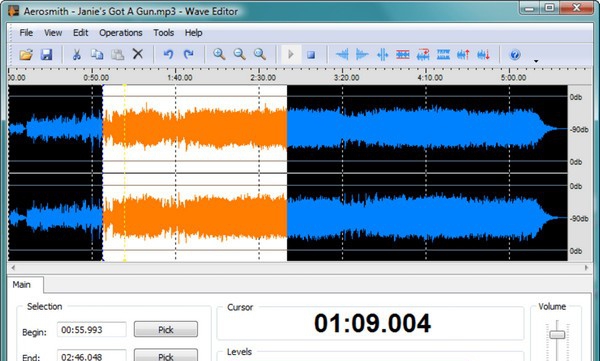Open the Operations menu
600x361 pixels.
(x=121, y=33)
